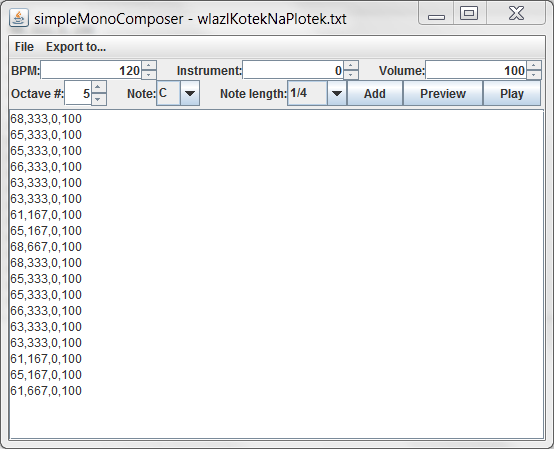
Task: Click the Play button
Action: [512, 94]
